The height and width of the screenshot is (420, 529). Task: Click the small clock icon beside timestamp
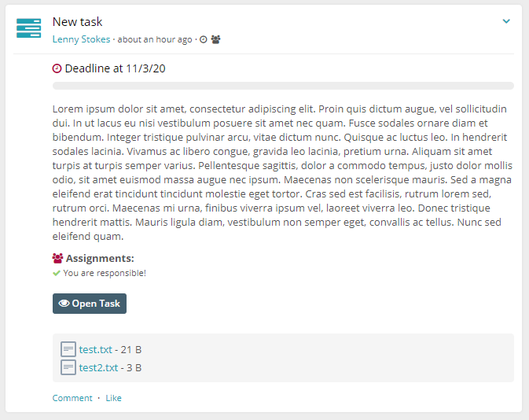[x=203, y=39]
